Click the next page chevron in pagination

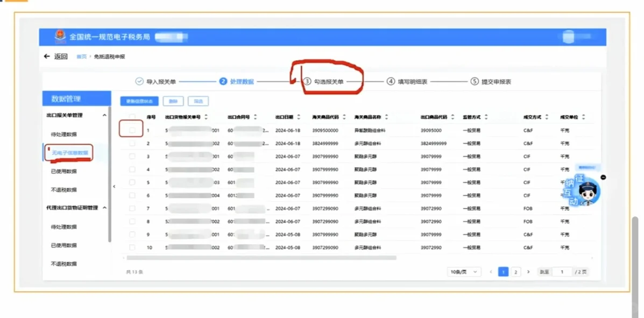(529, 272)
